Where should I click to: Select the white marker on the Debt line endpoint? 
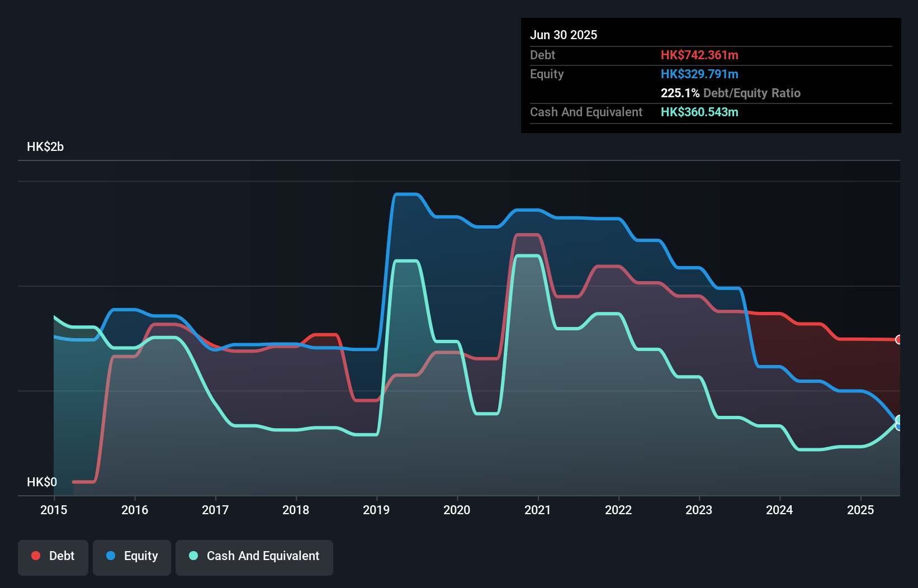point(898,339)
